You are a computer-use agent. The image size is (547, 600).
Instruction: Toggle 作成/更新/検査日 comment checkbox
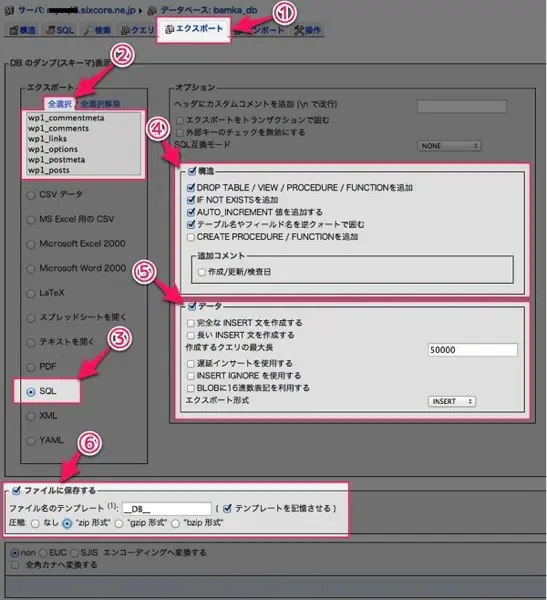202,272
